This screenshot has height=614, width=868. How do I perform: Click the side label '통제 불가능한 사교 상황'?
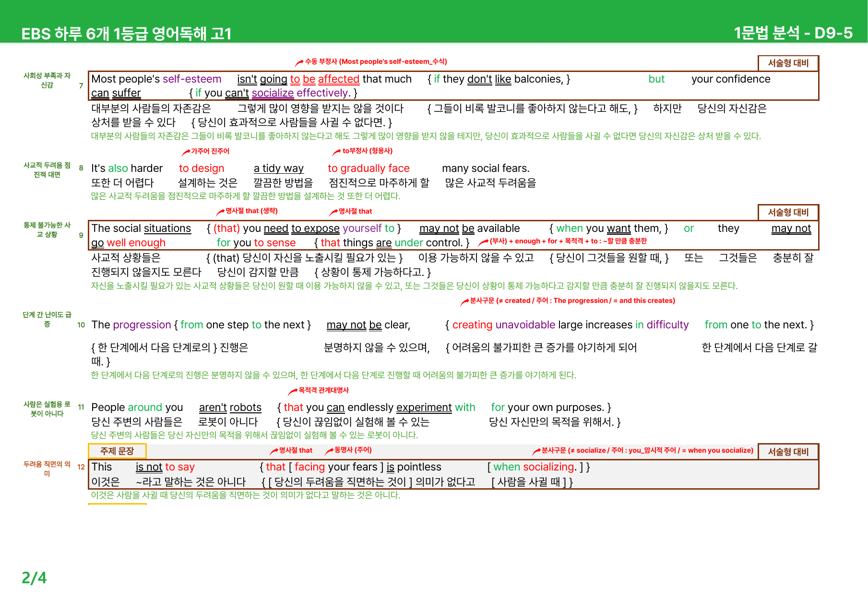[x=47, y=229]
